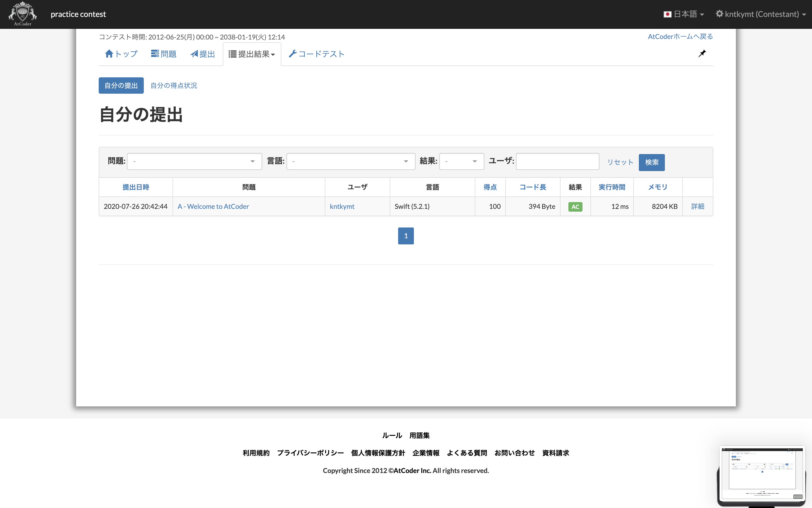
Task: Click the リセット link
Action: (x=620, y=162)
